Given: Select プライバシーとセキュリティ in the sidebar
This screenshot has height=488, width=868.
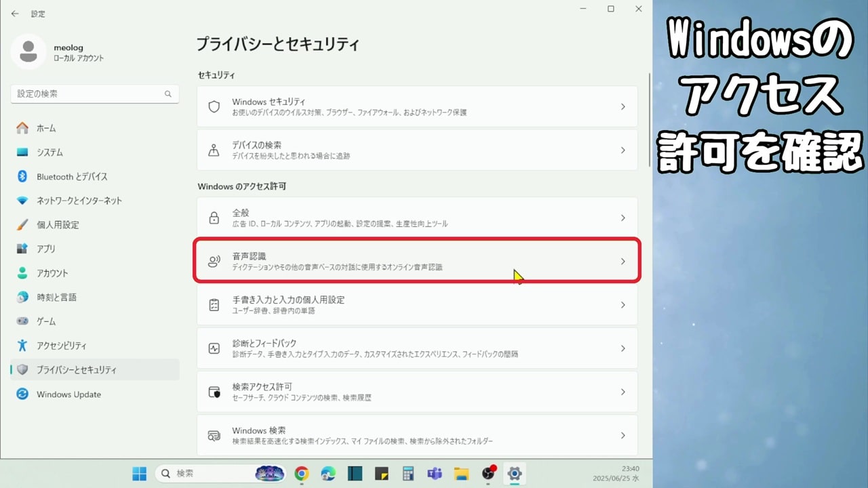Looking at the screenshot, I should pos(95,370).
